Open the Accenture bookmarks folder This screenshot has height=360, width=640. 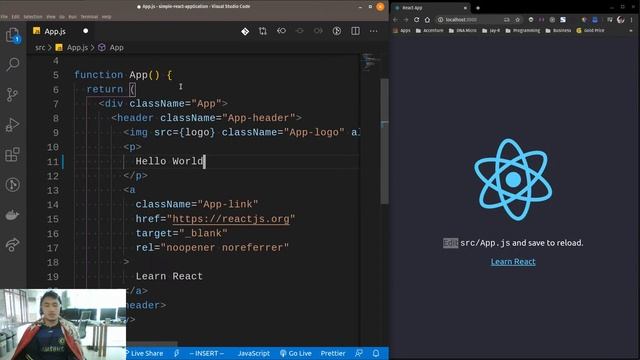click(429, 31)
